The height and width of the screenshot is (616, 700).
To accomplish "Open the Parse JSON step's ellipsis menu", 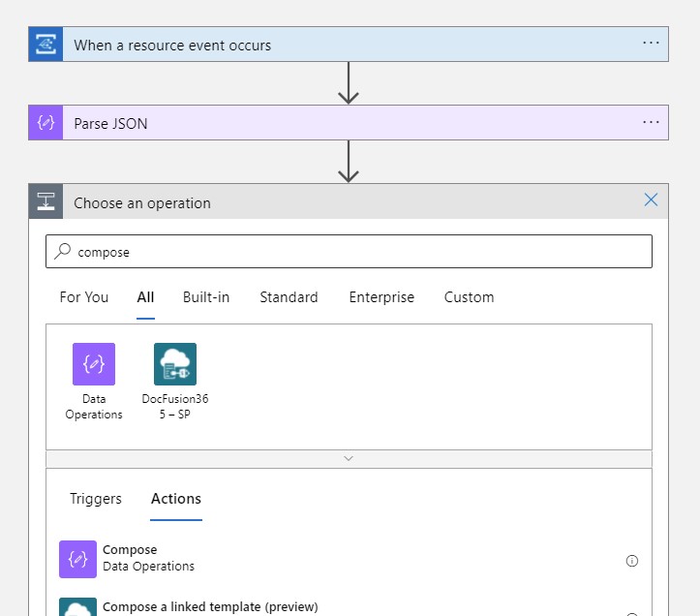I will point(651,122).
